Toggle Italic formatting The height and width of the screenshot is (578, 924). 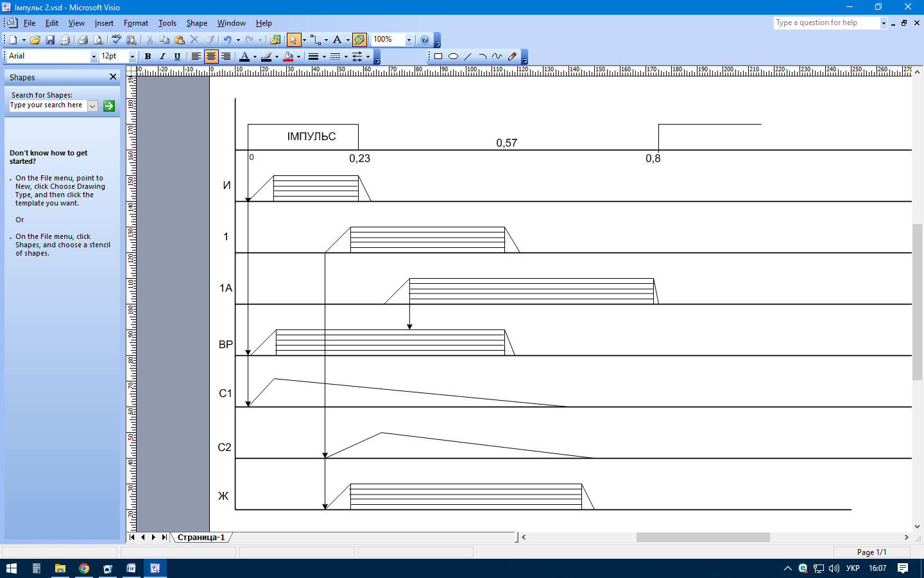coord(162,57)
